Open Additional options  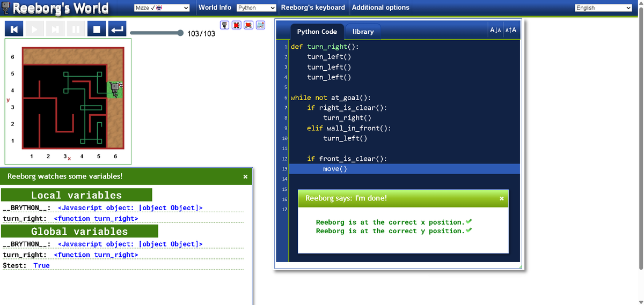pos(380,8)
